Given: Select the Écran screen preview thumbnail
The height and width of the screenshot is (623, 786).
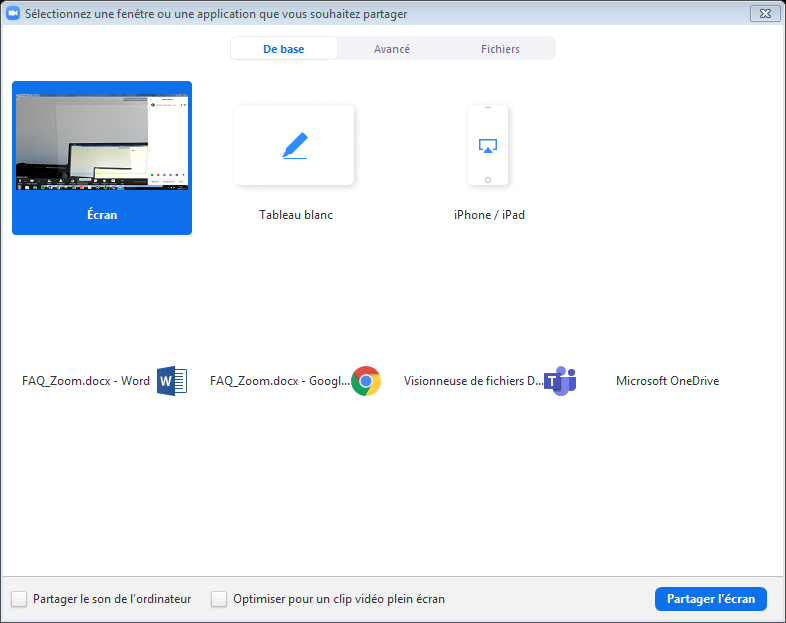Looking at the screenshot, I should [x=102, y=143].
